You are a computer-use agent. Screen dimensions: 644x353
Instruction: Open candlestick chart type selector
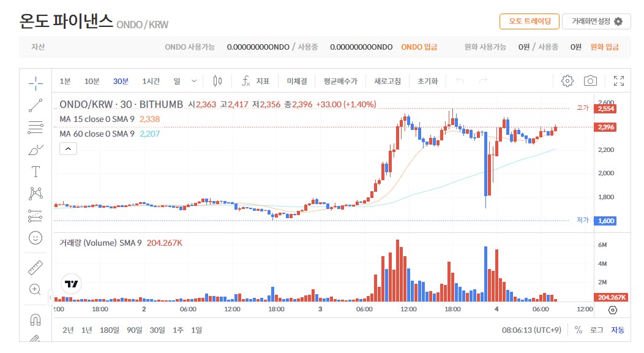[218, 81]
